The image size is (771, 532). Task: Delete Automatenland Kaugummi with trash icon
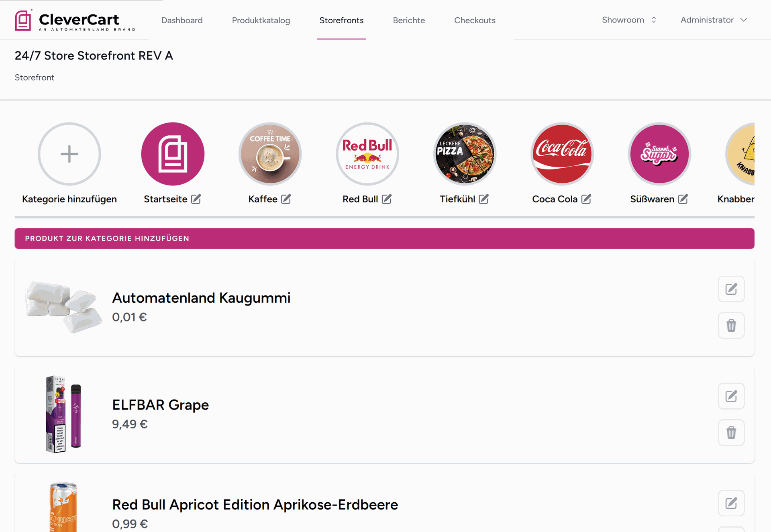pos(731,325)
